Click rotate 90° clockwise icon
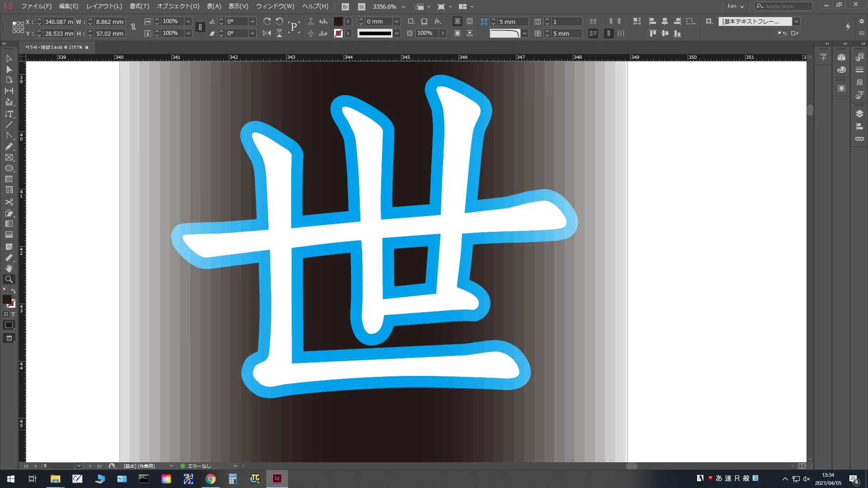 tap(267, 21)
